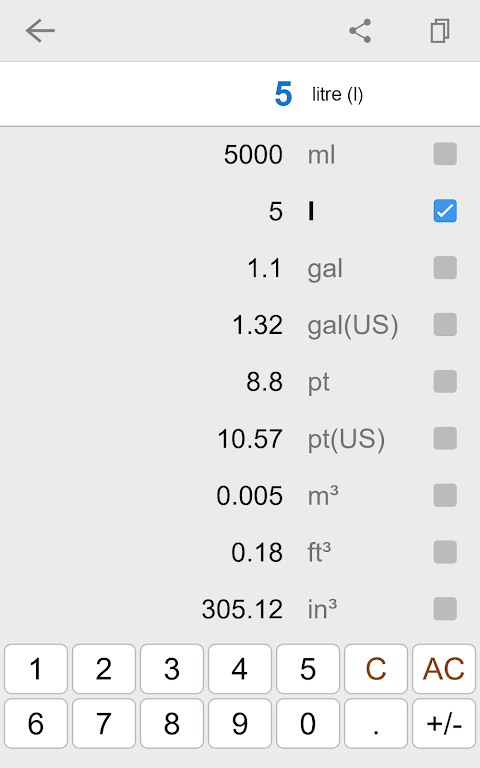Viewport: 480px width, 768px height.
Task: Tap the number 0 key
Action: [x=308, y=723]
